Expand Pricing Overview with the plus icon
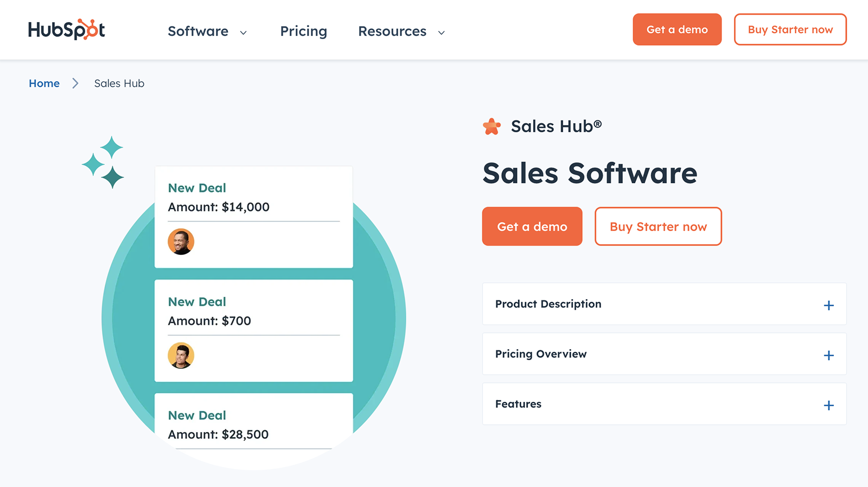868x487 pixels. 828,355
